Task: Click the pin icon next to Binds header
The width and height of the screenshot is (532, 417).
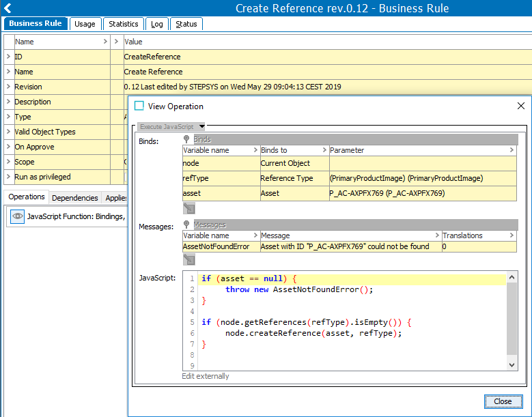Action: point(186,139)
